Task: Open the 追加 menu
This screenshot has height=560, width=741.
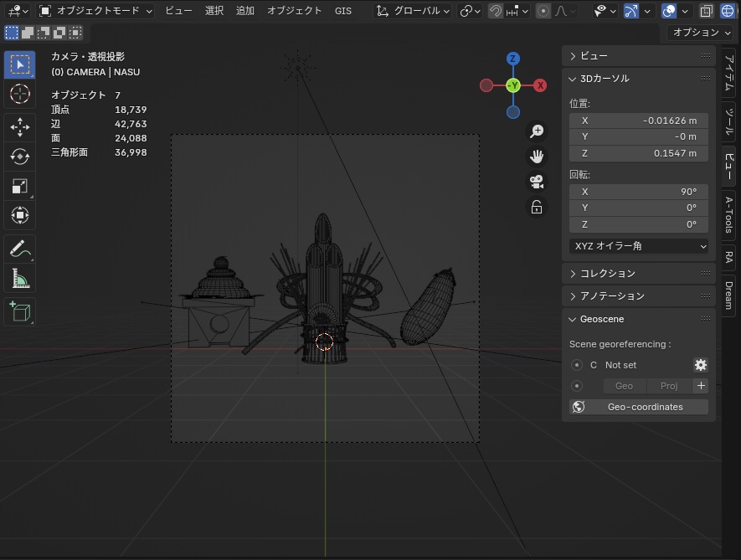Action: 245,11
